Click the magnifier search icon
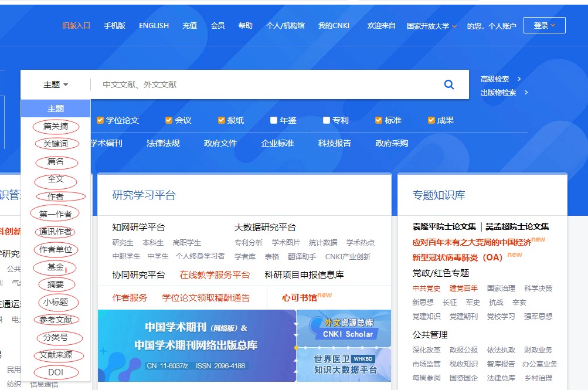 [449, 84]
